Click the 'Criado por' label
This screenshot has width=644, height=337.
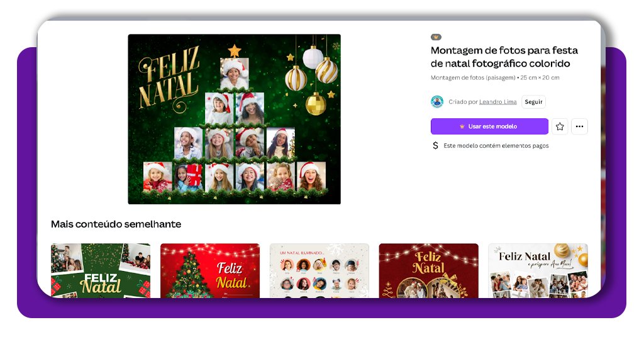(x=463, y=102)
